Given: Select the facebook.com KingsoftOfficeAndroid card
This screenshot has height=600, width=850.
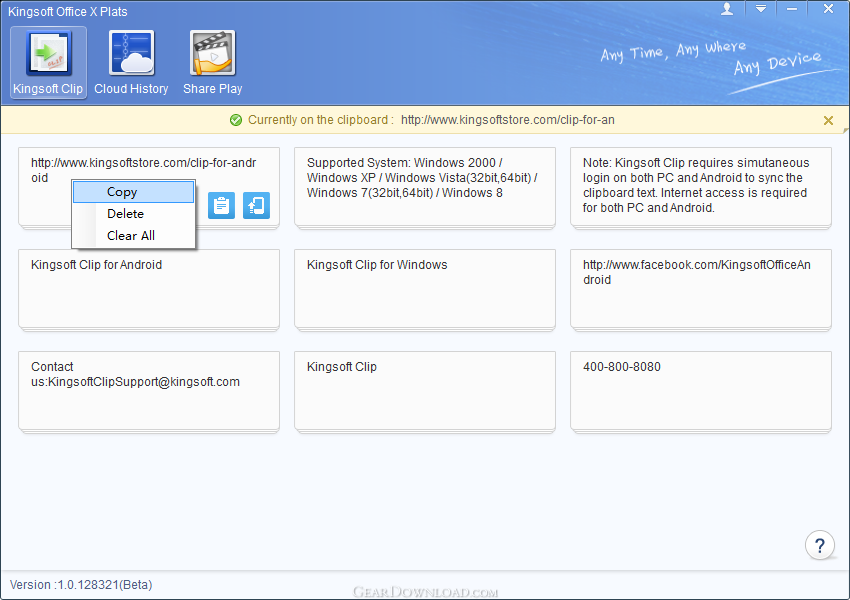Looking at the screenshot, I should coord(701,289).
